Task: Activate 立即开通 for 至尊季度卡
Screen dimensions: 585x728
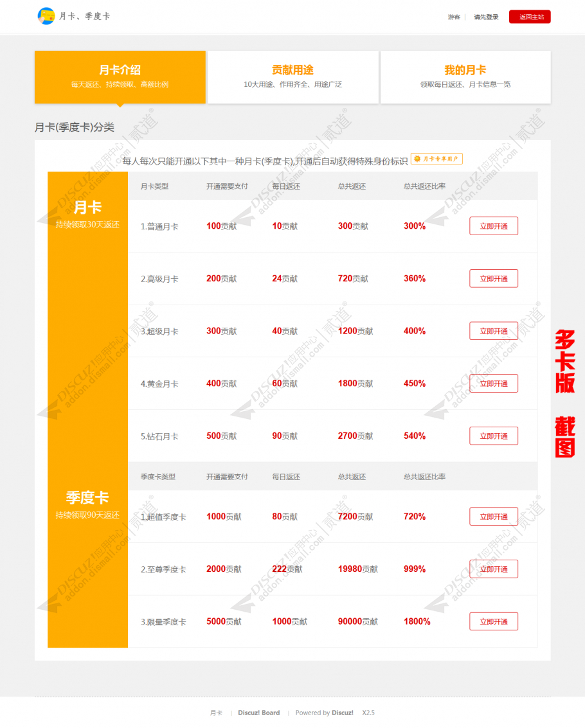Action: [x=494, y=569]
